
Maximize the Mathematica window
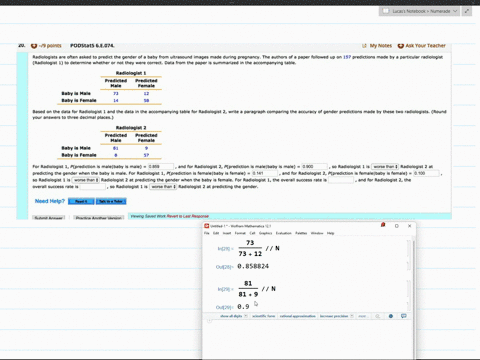(x=397, y=226)
